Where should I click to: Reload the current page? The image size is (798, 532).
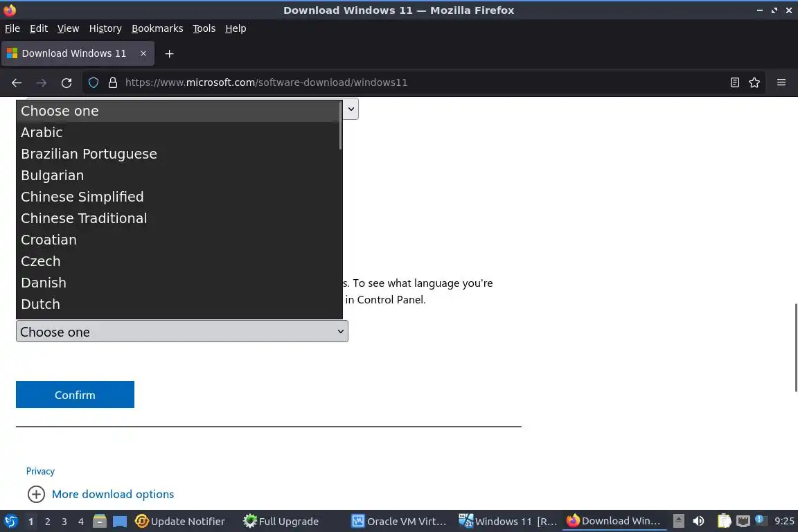pos(66,82)
